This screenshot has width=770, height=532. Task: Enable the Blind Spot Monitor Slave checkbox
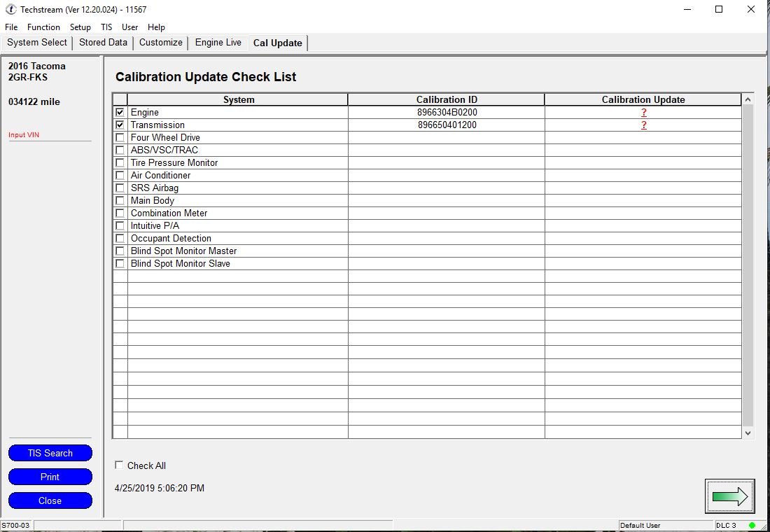(x=120, y=263)
